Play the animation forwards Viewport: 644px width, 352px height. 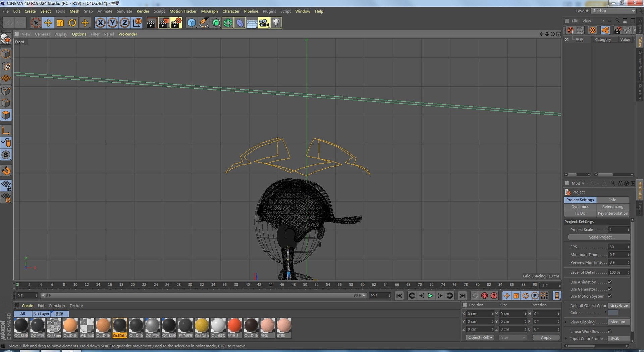(x=431, y=296)
